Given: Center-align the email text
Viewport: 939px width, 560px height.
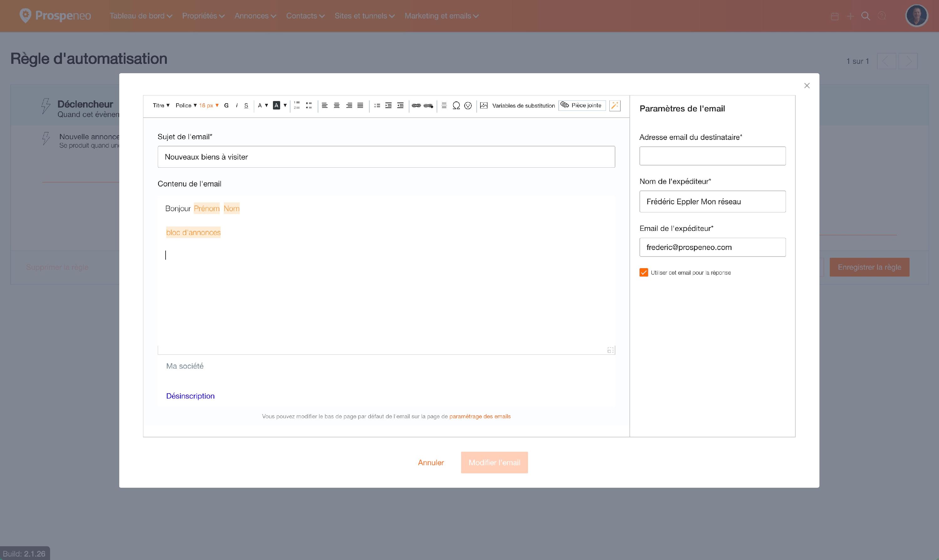Looking at the screenshot, I should [337, 105].
